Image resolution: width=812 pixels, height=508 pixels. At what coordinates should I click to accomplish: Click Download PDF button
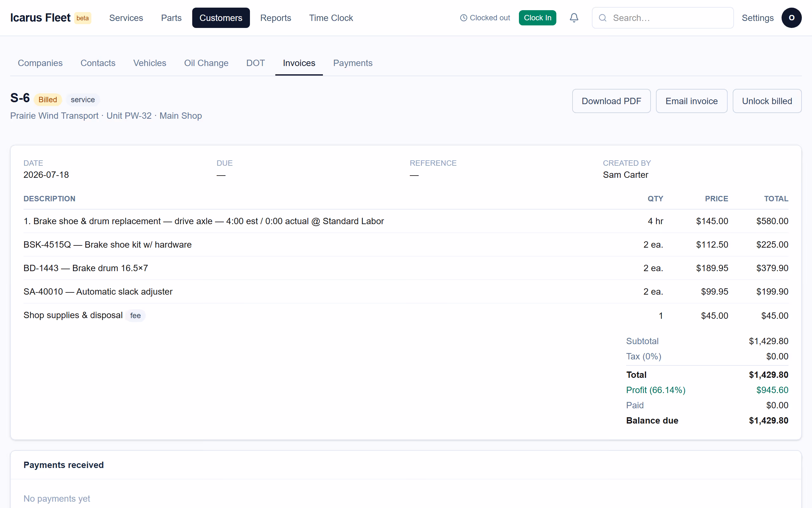click(x=611, y=101)
